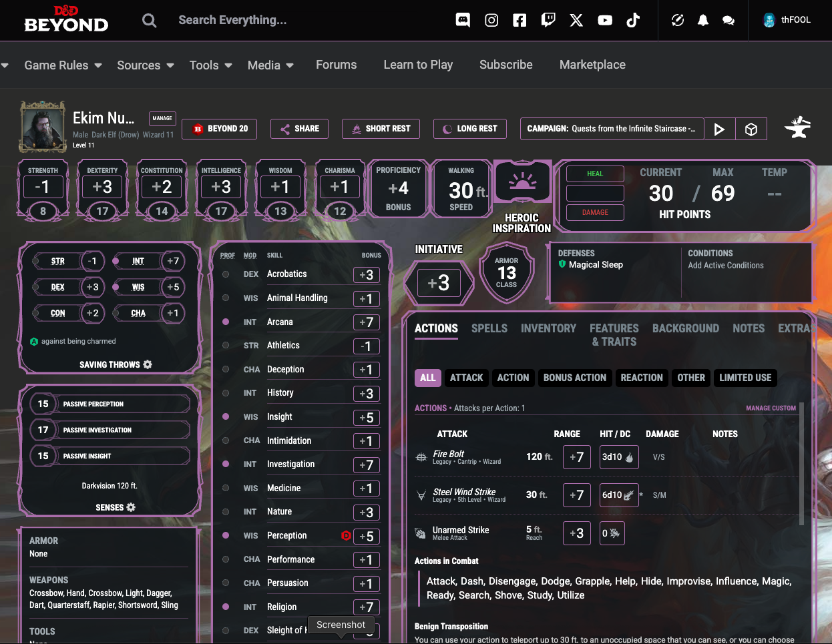Image resolution: width=832 pixels, height=644 pixels.
Task: Open Saving Throws settings gear
Action: click(148, 364)
